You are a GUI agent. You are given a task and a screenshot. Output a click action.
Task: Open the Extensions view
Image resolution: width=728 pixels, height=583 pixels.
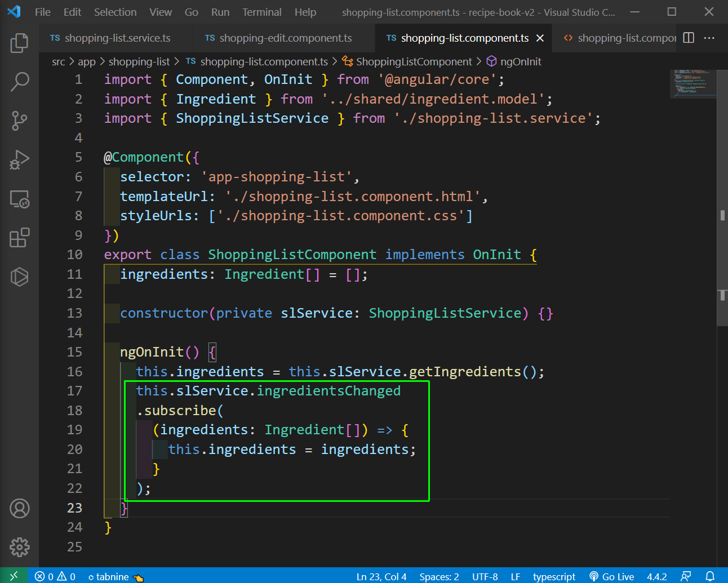click(19, 238)
